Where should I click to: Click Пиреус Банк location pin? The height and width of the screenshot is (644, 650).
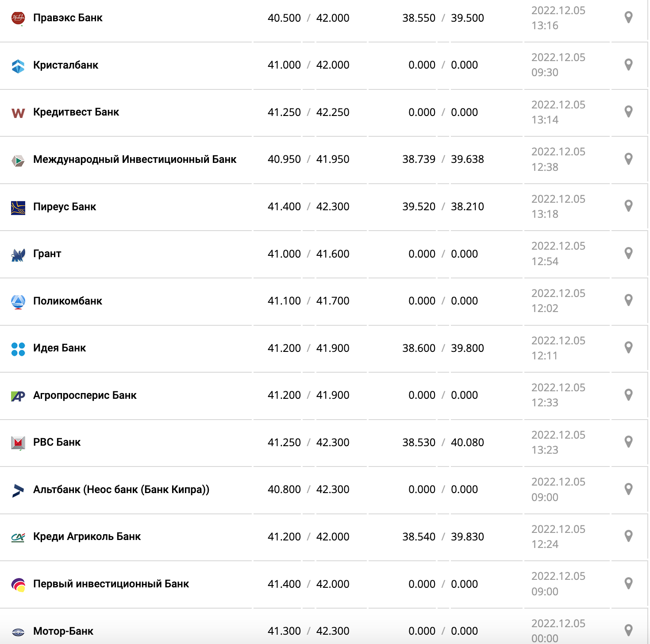pyautogui.click(x=628, y=206)
